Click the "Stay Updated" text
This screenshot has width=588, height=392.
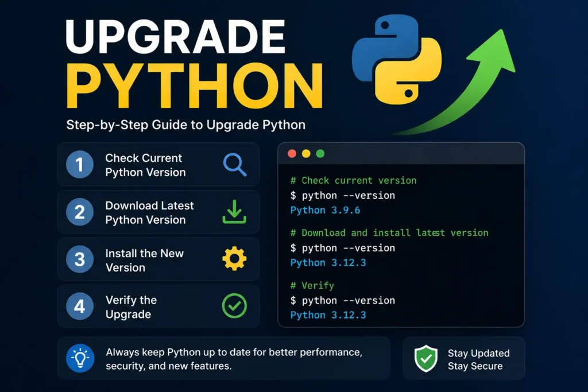point(478,353)
